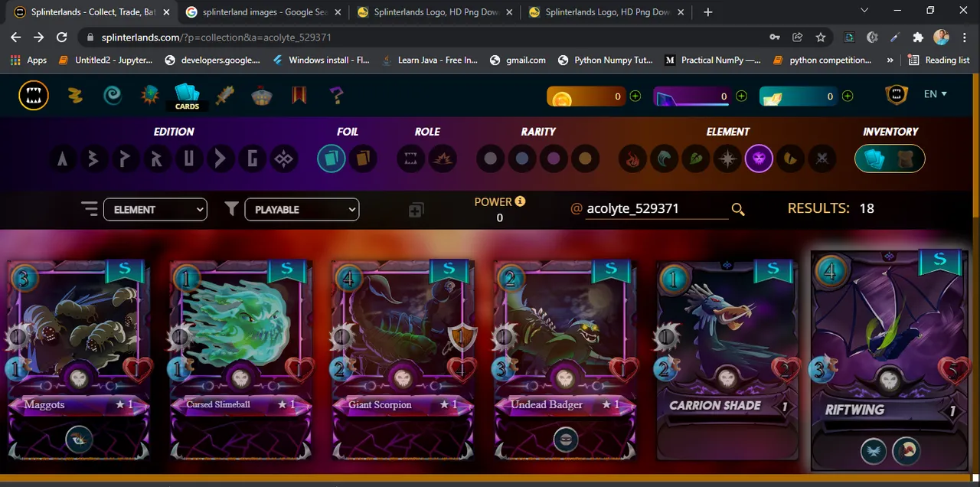980x487 pixels.
Task: Bookmark this page with the star icon
Action: pyautogui.click(x=821, y=37)
